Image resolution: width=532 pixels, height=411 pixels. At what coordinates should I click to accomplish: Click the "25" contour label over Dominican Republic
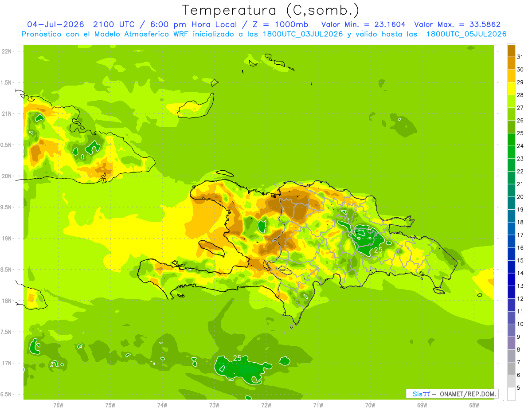(378, 250)
